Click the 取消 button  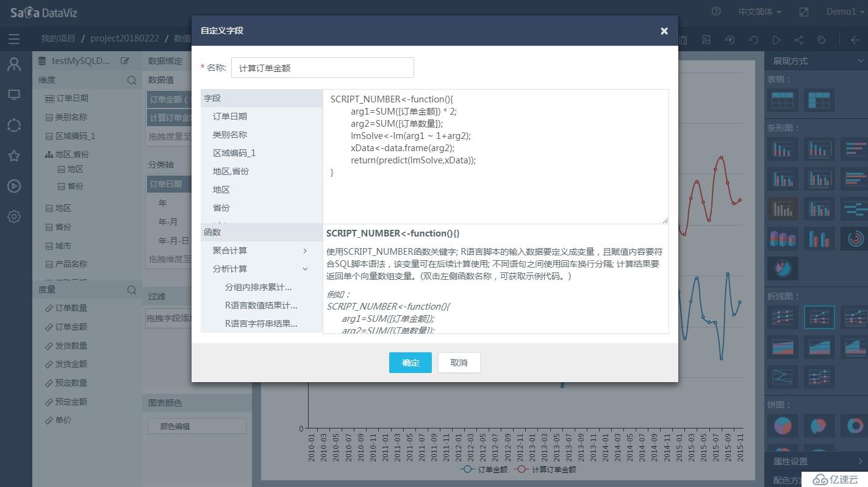(x=459, y=363)
